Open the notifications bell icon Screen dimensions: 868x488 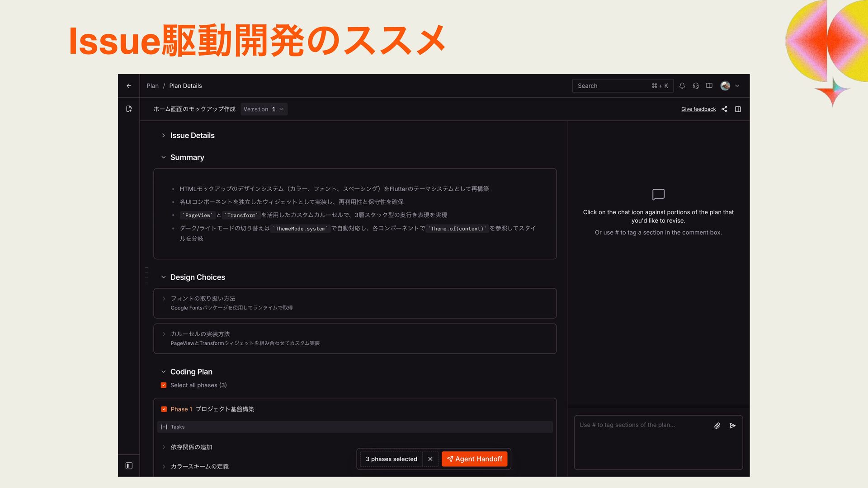pyautogui.click(x=682, y=86)
